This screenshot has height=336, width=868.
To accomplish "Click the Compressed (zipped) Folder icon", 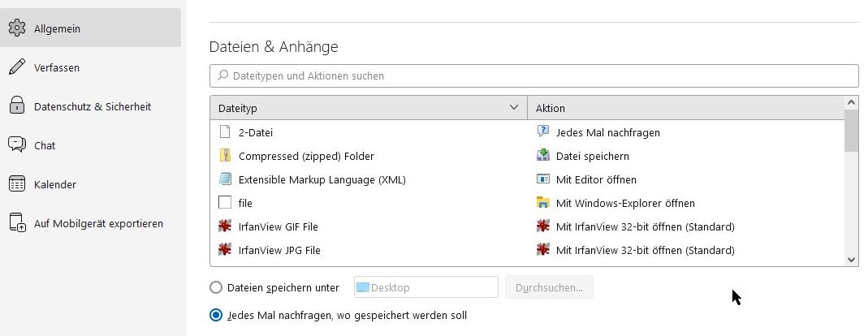I will tap(225, 156).
